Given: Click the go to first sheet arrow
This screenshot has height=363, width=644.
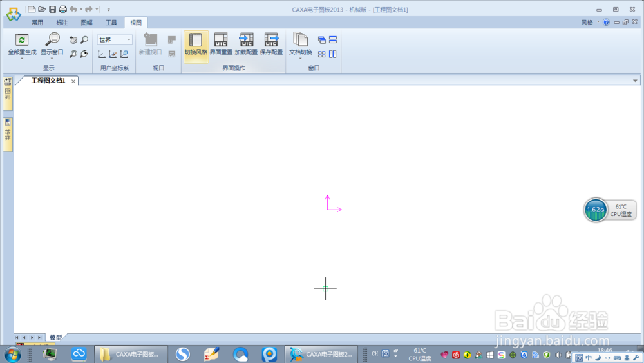Looking at the screenshot, I should pos(17,337).
